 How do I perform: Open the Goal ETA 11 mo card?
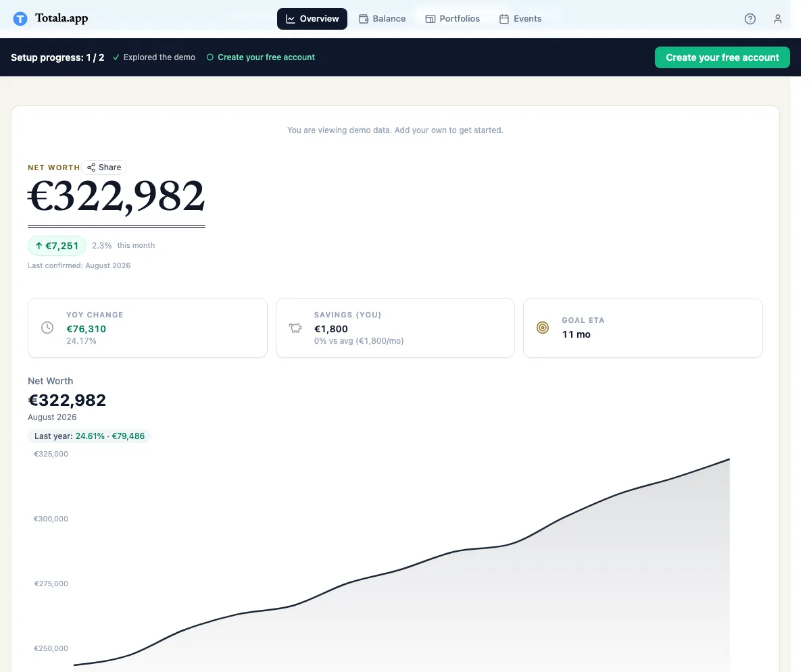[643, 328]
